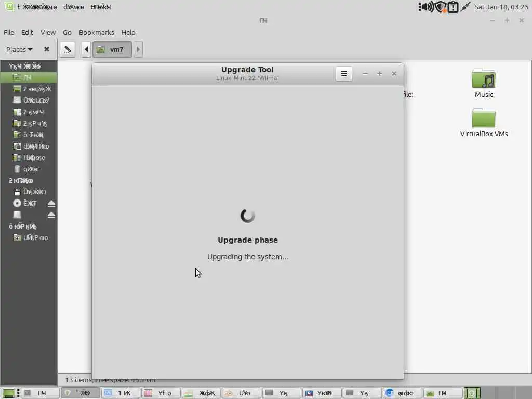The height and width of the screenshot is (399, 532).
Task: Select the vm7 path bar button
Action: coord(112,49)
